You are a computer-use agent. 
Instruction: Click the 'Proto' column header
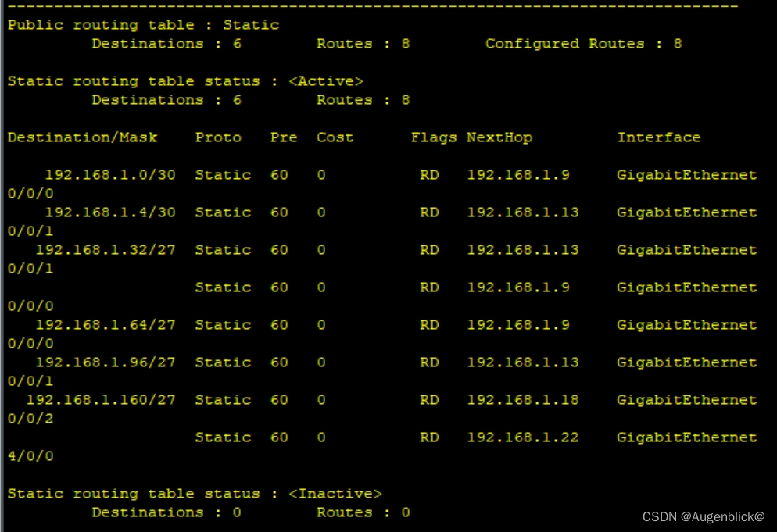click(218, 137)
